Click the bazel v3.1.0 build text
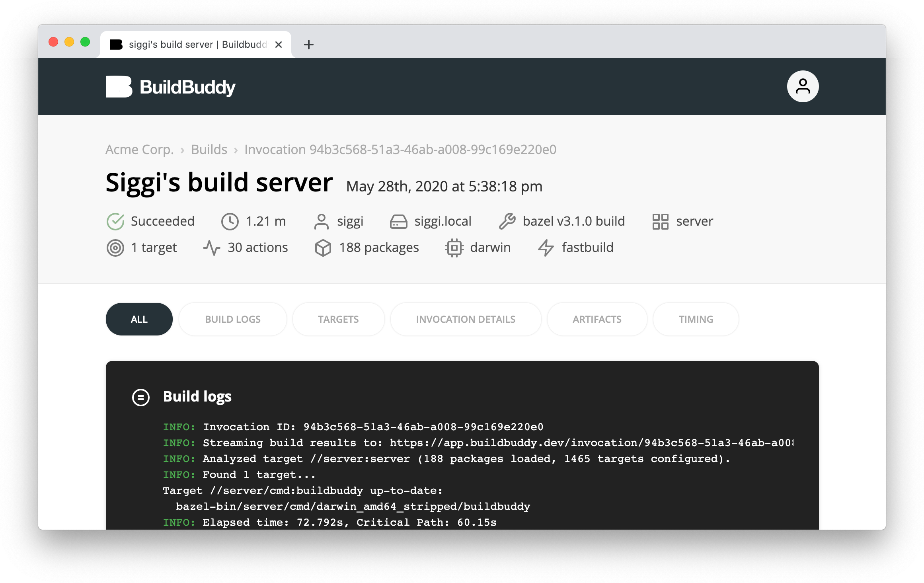Viewport: 924px width, 583px height. click(x=574, y=221)
